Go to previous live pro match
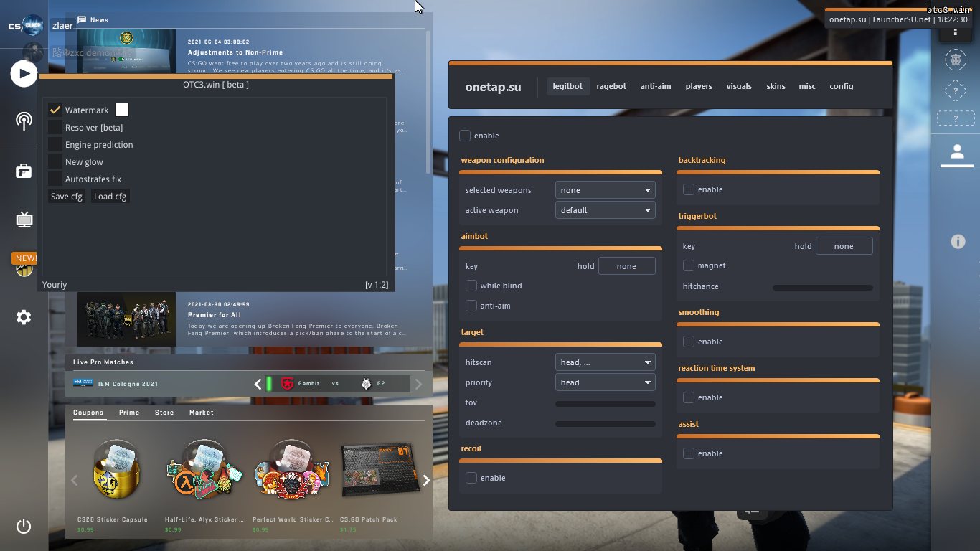 [x=258, y=384]
